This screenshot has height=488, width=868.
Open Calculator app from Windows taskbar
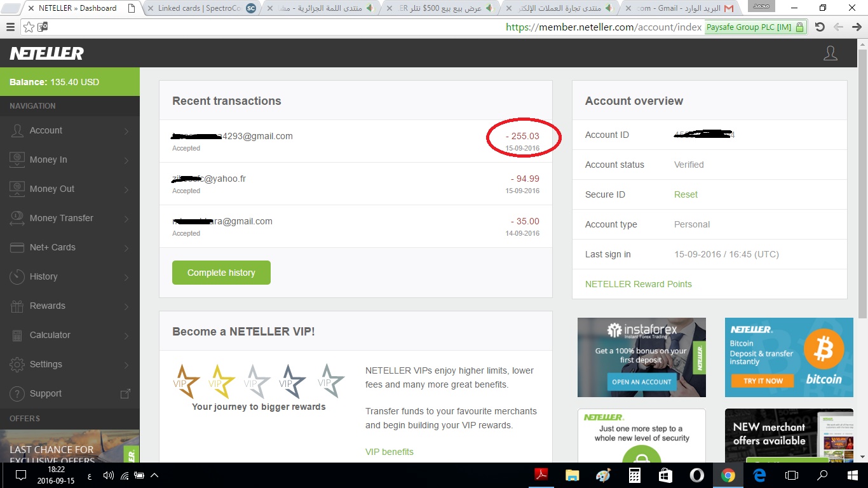(634, 475)
